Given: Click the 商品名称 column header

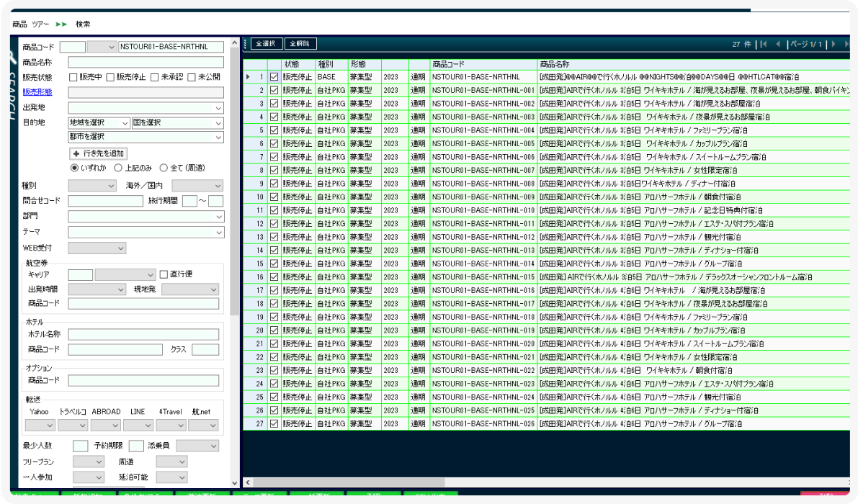Looking at the screenshot, I should tap(692, 64).
